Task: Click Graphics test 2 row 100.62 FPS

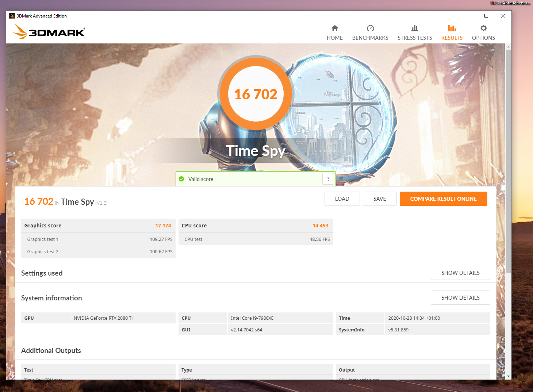Action: [x=98, y=251]
